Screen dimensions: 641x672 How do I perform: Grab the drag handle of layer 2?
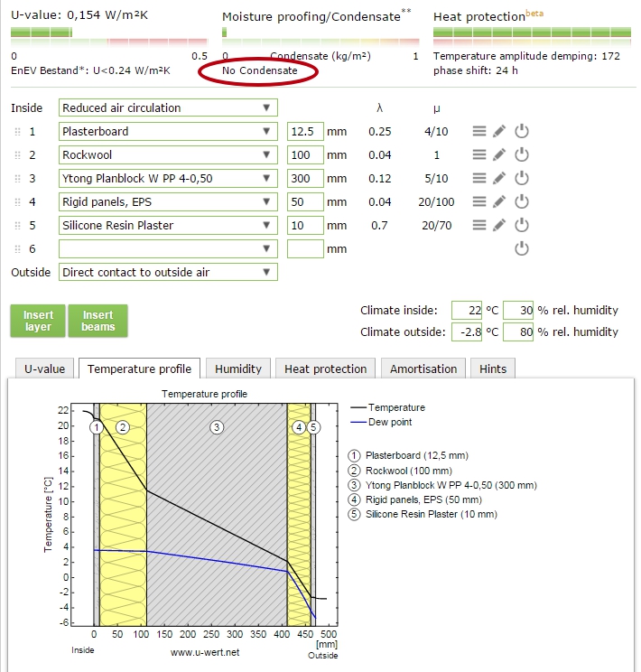click(x=17, y=155)
